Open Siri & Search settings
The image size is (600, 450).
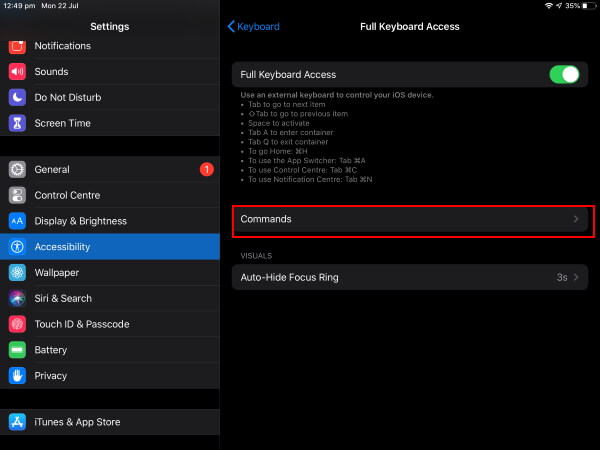110,298
